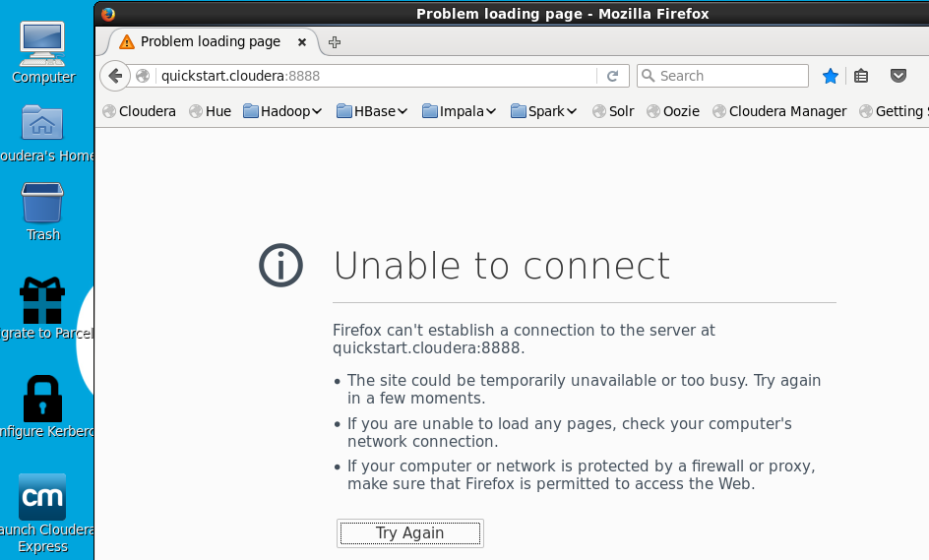Image resolution: width=929 pixels, height=560 pixels.
Task: Expand the Hadoop bookmarks folder
Action: coord(282,111)
